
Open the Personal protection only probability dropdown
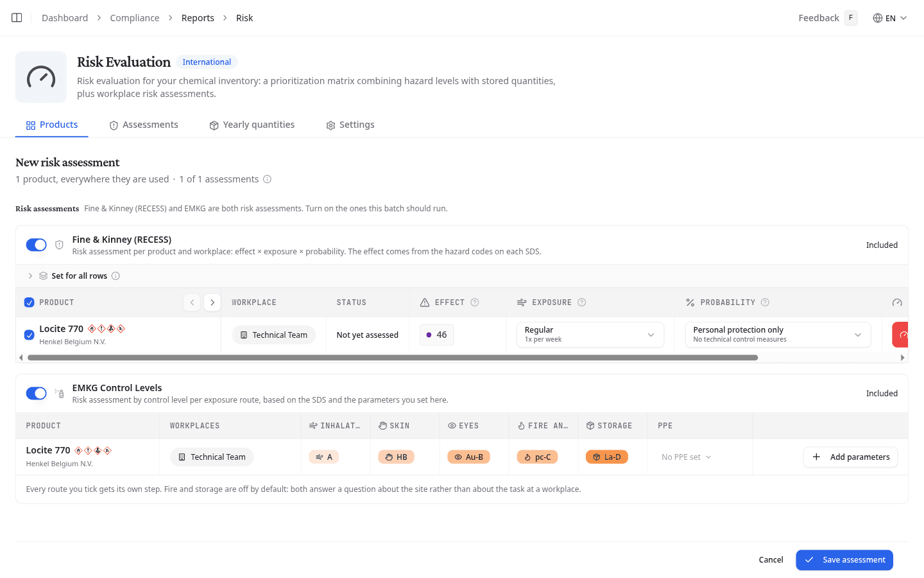(778, 335)
